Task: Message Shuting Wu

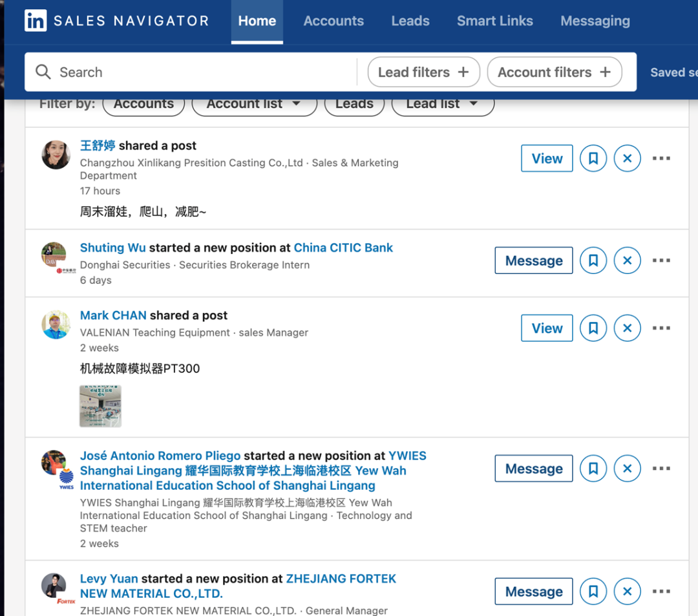Action: tap(534, 260)
